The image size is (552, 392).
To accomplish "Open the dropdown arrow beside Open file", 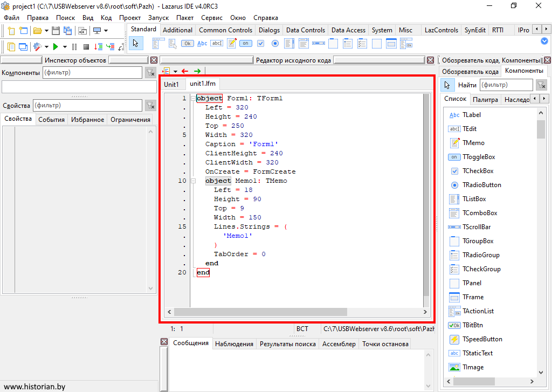I will tap(46, 31).
